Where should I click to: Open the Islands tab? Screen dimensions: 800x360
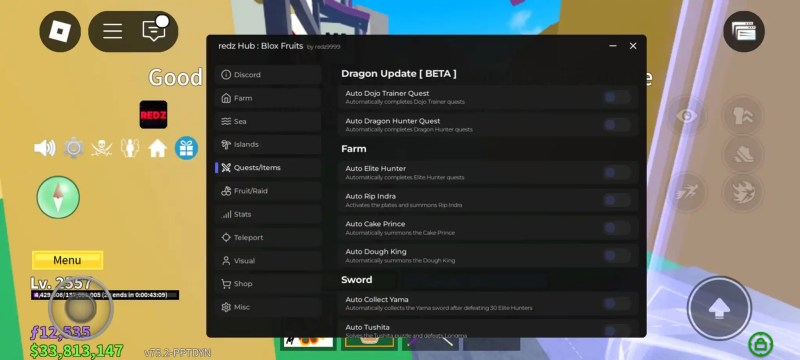tap(268, 144)
